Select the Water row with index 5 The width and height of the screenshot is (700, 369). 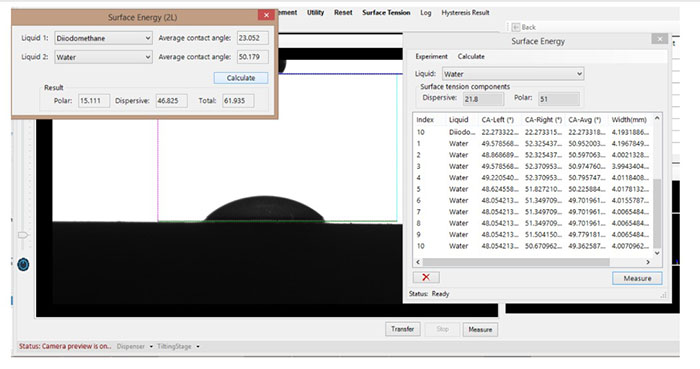[533, 189]
